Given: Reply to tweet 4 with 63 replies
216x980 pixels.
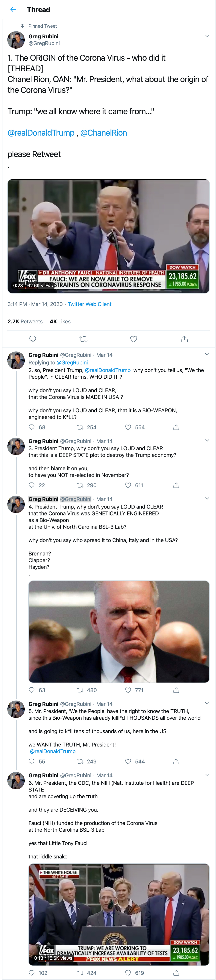Looking at the screenshot, I should click(x=32, y=690).
